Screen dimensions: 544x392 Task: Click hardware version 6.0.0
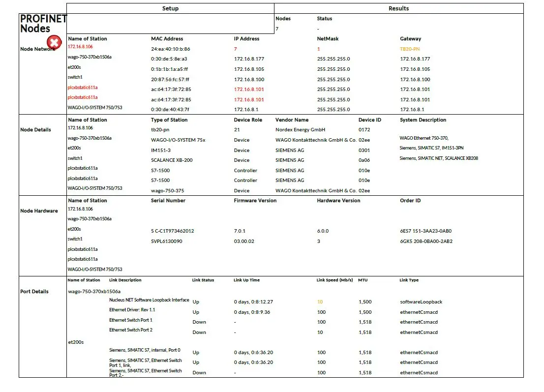point(323,231)
